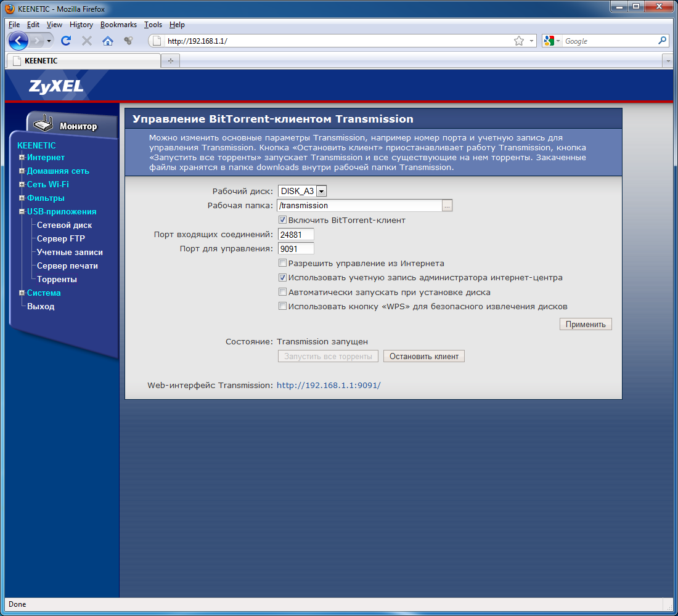Click the bookmark star's dropdown arrow
Viewport: 678px width, 616px height.
(531, 41)
